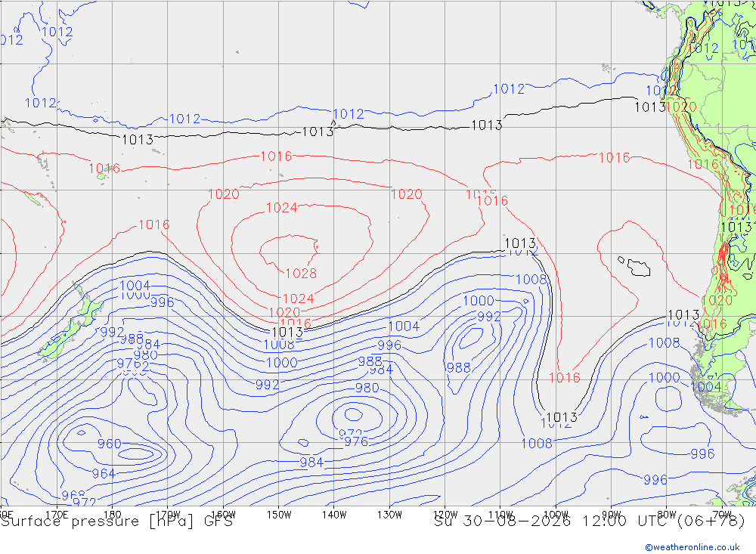756x554 pixels.
Task: Click the forecast date 30-08-2026 text
Action: (x=516, y=522)
